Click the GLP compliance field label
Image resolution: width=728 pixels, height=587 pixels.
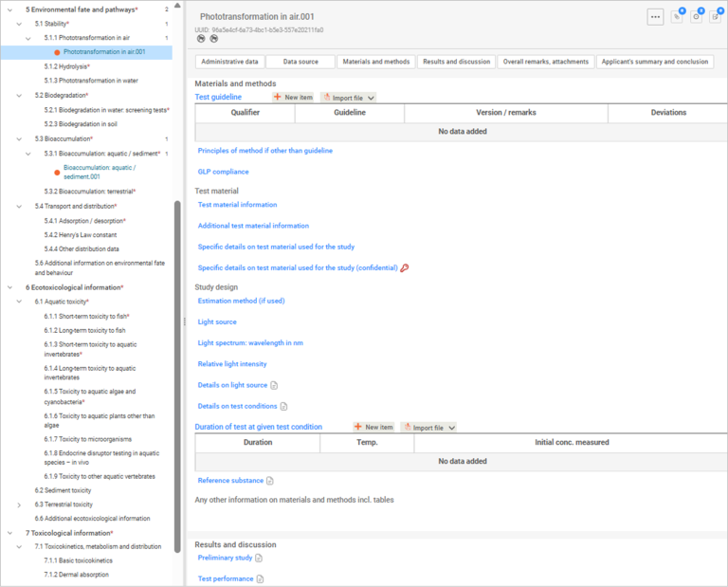coord(224,172)
